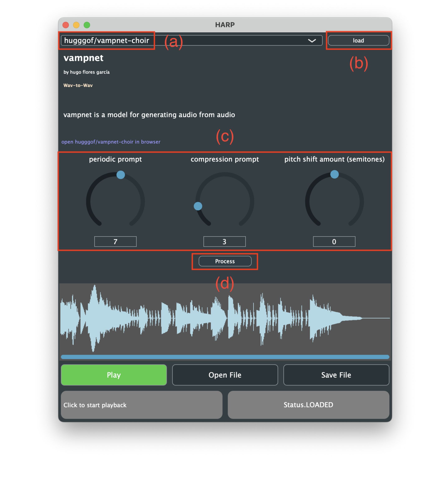This screenshot has width=448, height=485.
Task: Click the pitch shift value box showing 0
Action: 334,241
